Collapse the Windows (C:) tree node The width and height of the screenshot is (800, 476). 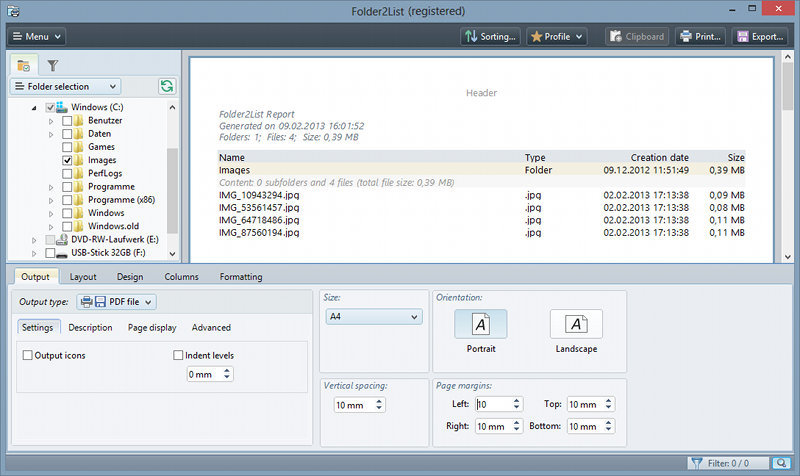tap(34, 108)
